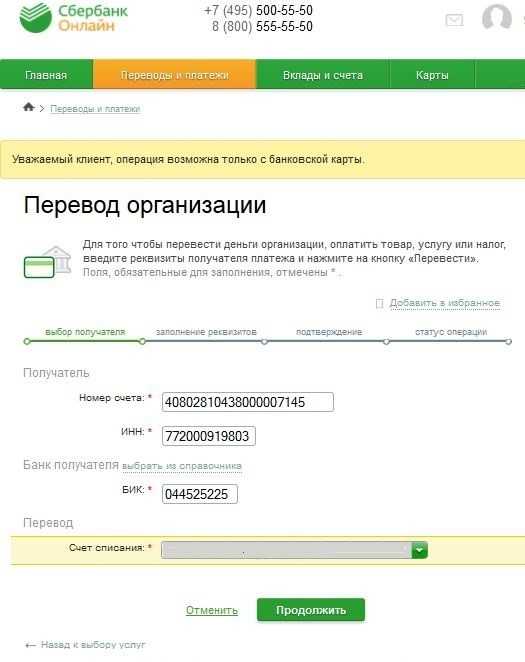Click the БИК input field
Viewport: 525px width, 662px height.
point(200,494)
